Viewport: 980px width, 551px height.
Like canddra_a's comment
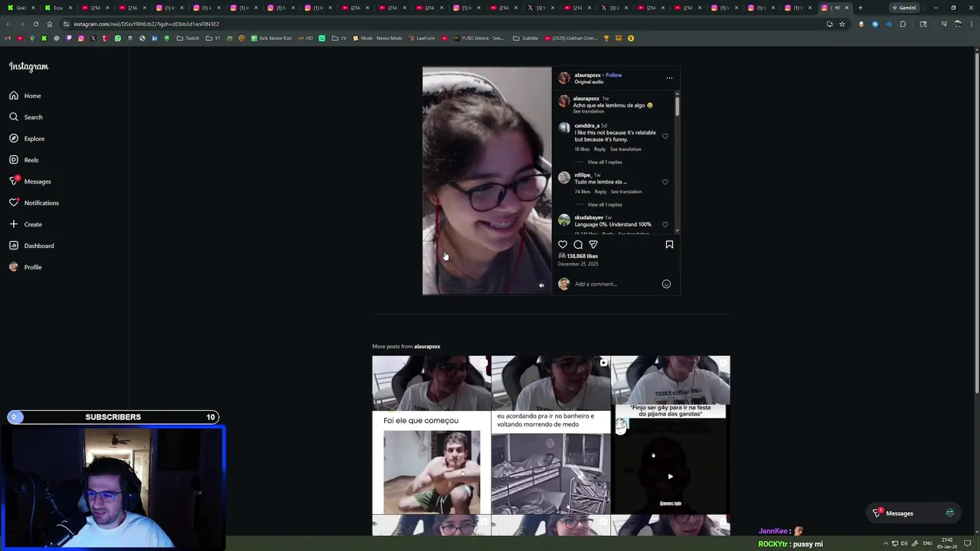[x=665, y=136]
